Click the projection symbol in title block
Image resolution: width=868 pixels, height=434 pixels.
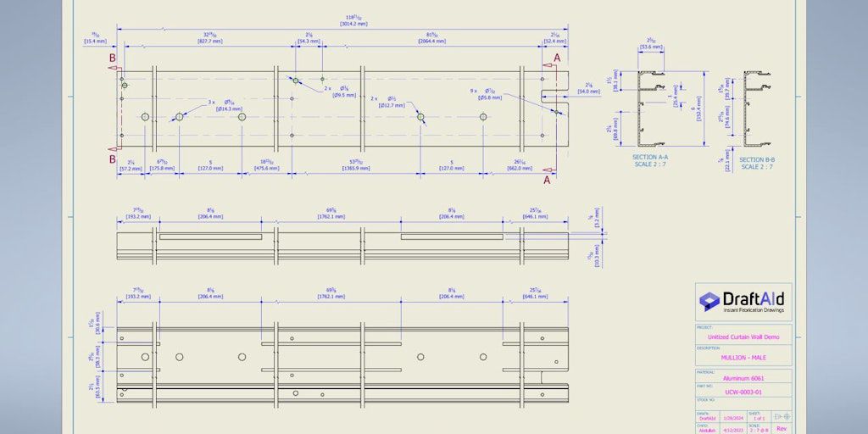pyautogui.click(x=783, y=416)
